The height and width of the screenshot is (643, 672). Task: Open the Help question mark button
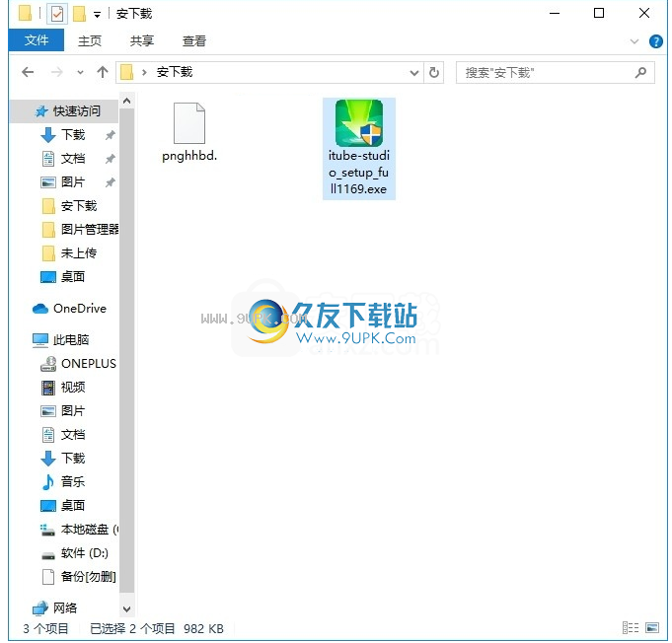pos(655,41)
